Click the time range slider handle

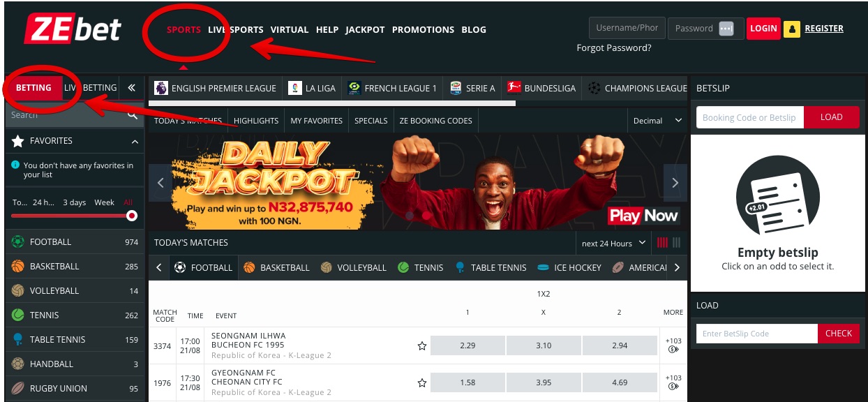(x=132, y=216)
